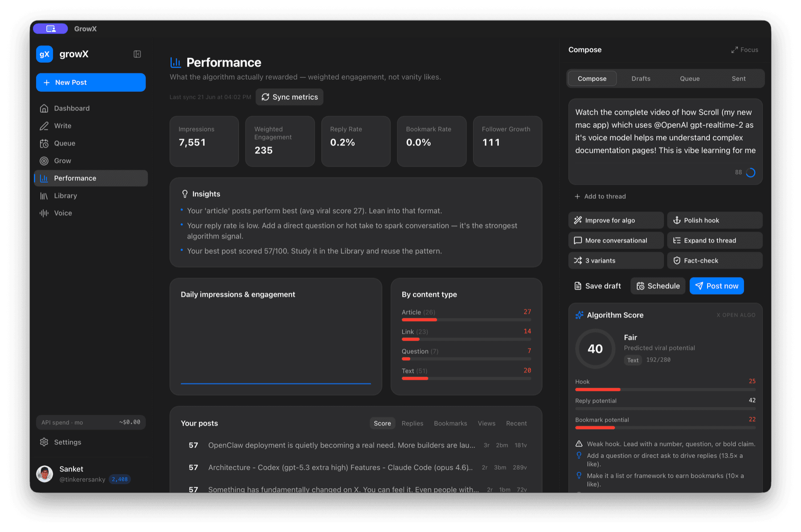
Task: Click the More conversational chat bubble icon
Action: point(578,240)
